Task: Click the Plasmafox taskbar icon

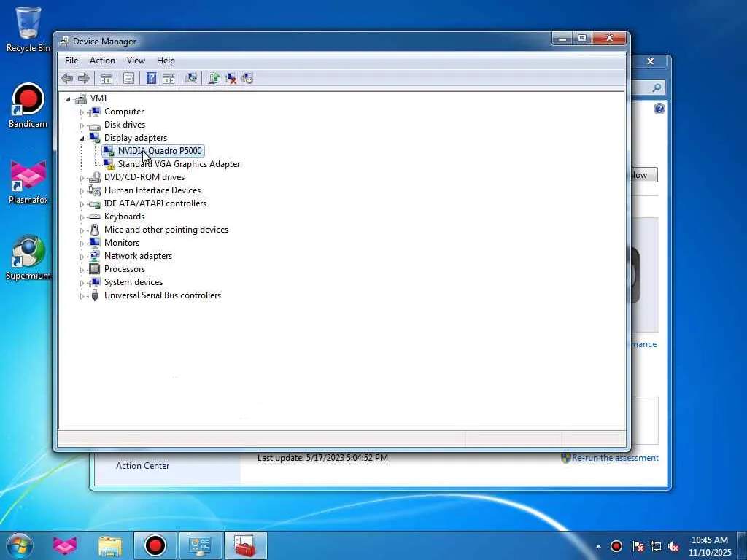Action: [x=65, y=545]
